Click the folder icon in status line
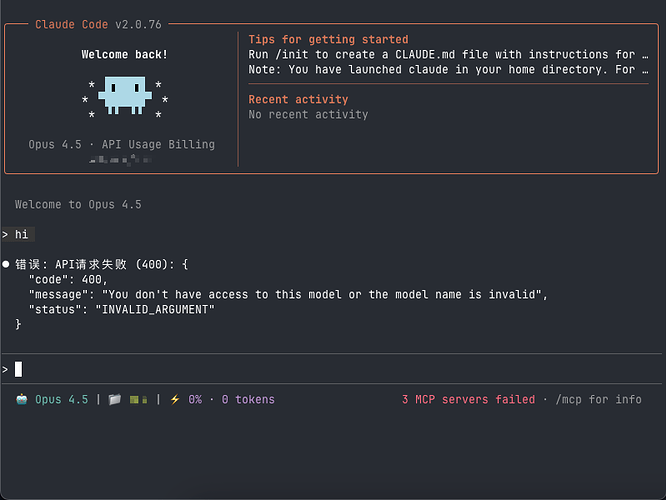The width and height of the screenshot is (666, 500). [x=115, y=399]
